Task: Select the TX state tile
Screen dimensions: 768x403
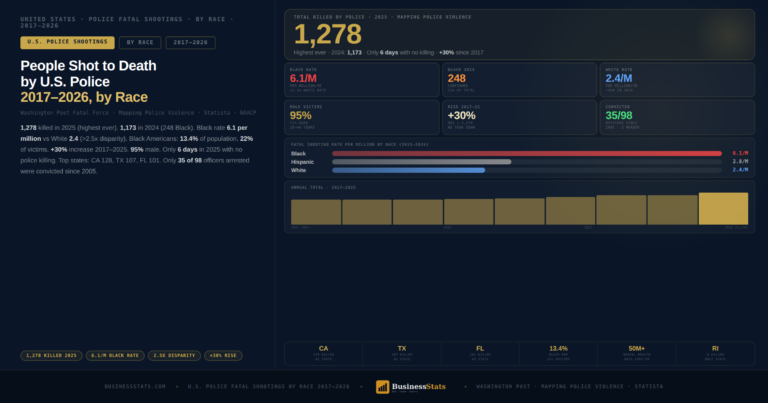Action: coord(402,354)
